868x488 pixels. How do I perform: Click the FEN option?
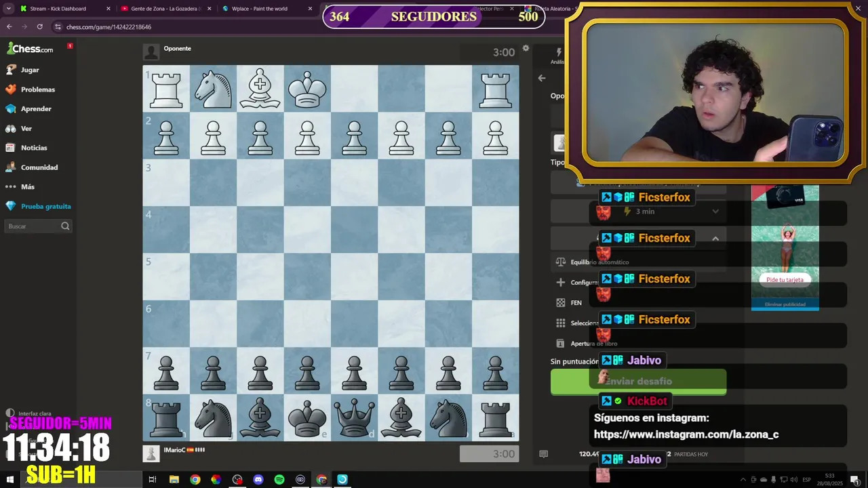576,303
